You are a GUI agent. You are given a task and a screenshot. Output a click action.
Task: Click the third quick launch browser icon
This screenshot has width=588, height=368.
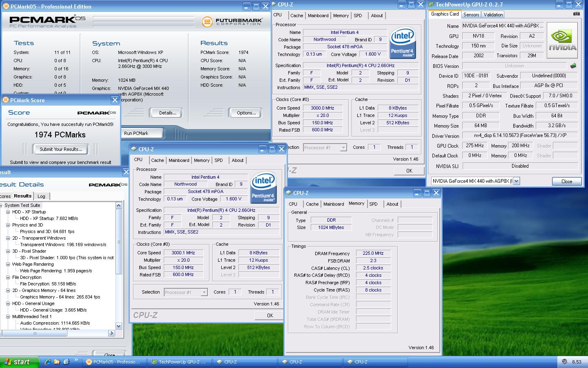pos(66,361)
